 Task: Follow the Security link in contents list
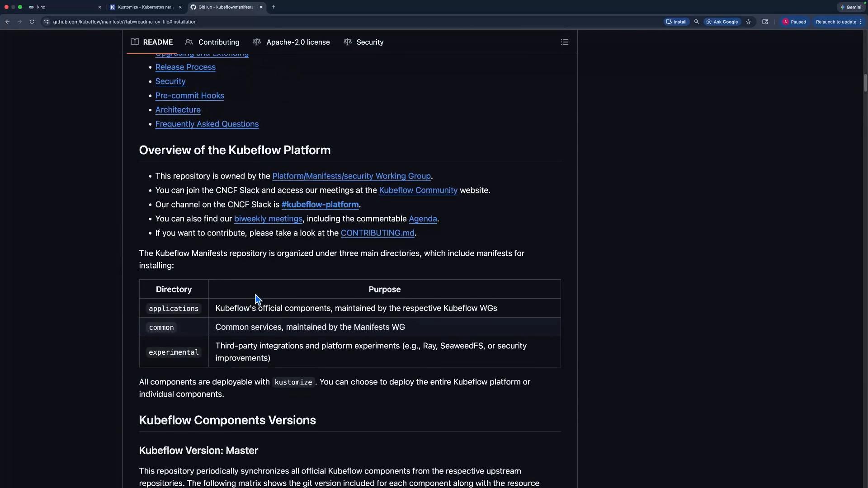tap(170, 81)
